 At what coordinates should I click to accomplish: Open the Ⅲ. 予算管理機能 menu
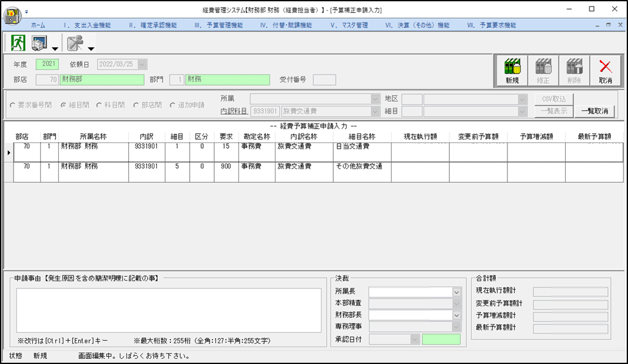(219, 25)
